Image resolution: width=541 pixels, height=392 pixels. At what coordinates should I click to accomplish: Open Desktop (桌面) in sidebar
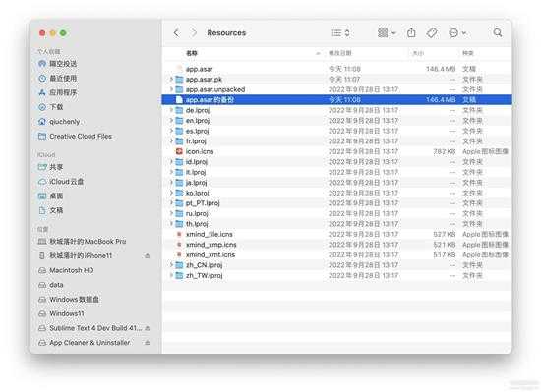(x=51, y=196)
